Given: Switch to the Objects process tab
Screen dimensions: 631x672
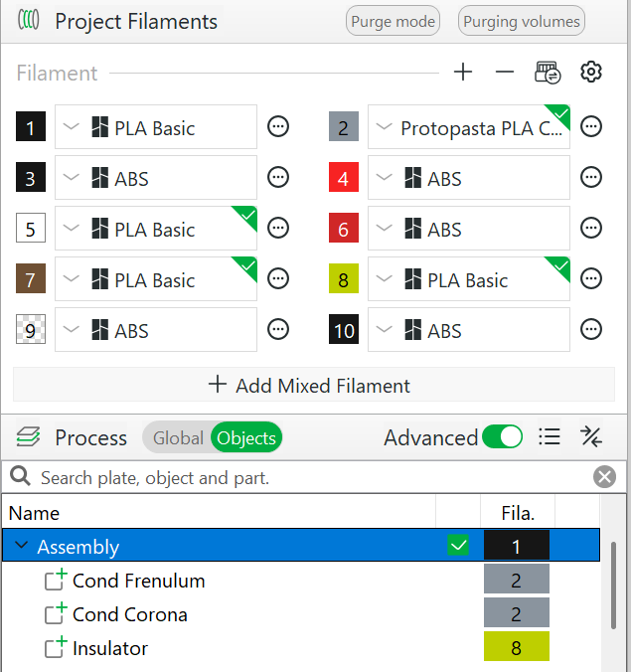Looking at the screenshot, I should click(246, 437).
